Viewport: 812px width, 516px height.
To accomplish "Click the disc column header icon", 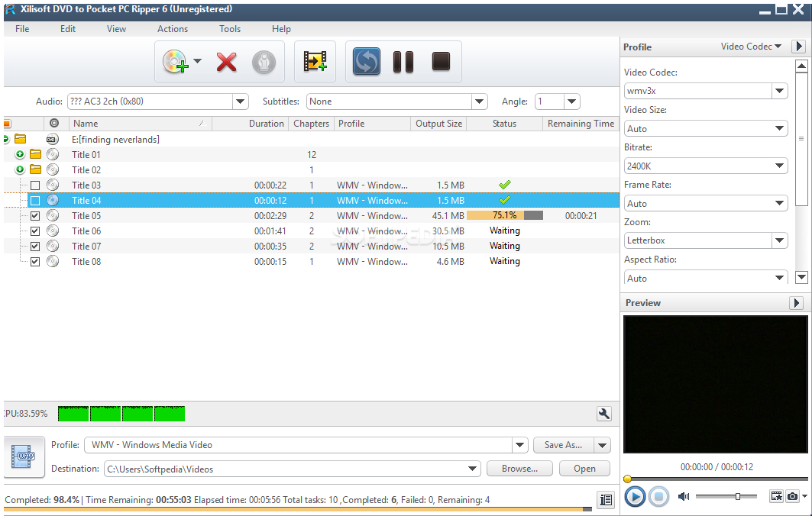I will 54,123.
